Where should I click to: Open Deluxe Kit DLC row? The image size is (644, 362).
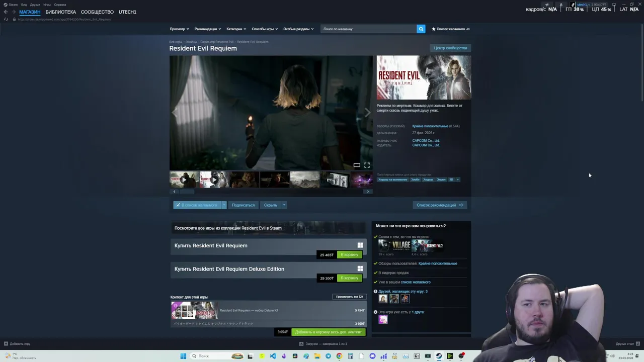[268, 310]
